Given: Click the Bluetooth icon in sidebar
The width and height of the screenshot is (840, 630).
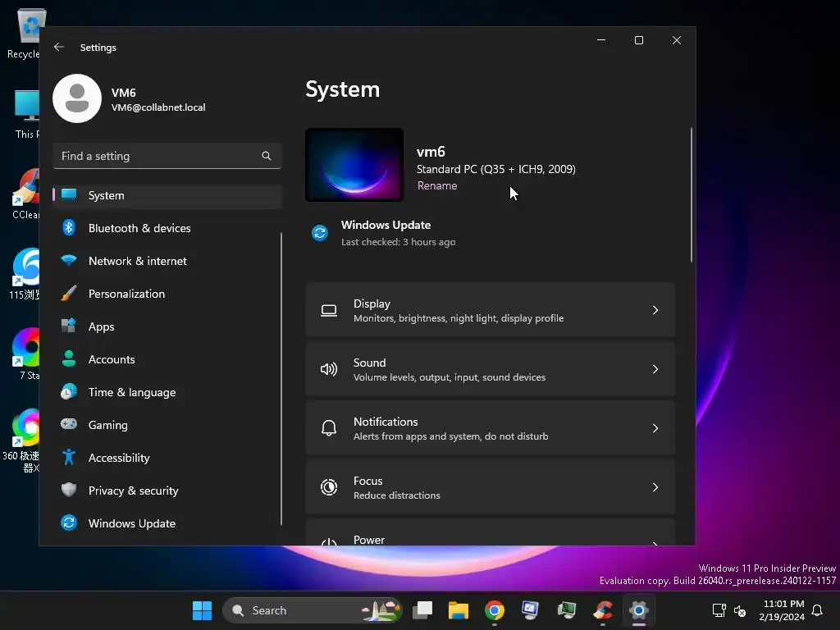Looking at the screenshot, I should [69, 228].
